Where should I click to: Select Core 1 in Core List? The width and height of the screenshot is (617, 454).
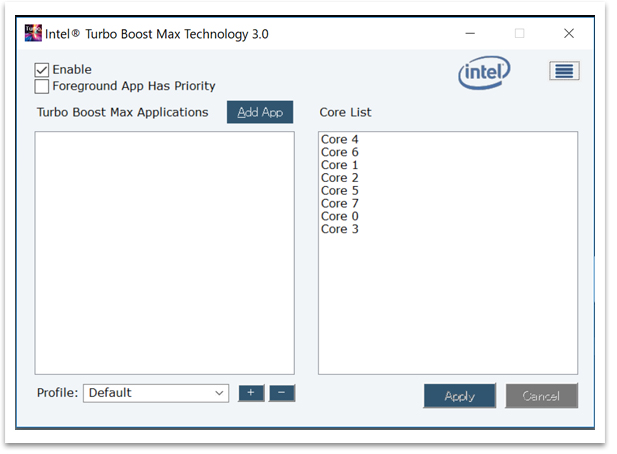pos(340,165)
